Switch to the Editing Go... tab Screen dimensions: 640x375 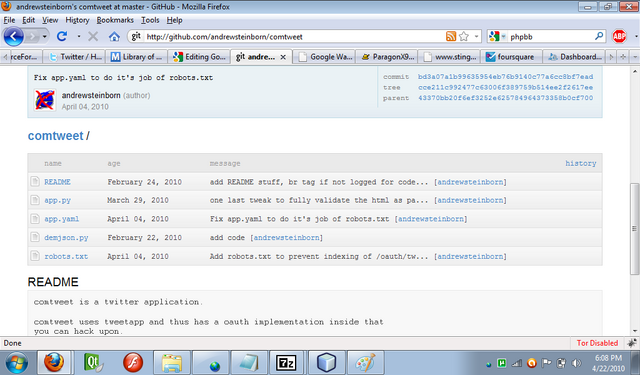tap(200, 57)
